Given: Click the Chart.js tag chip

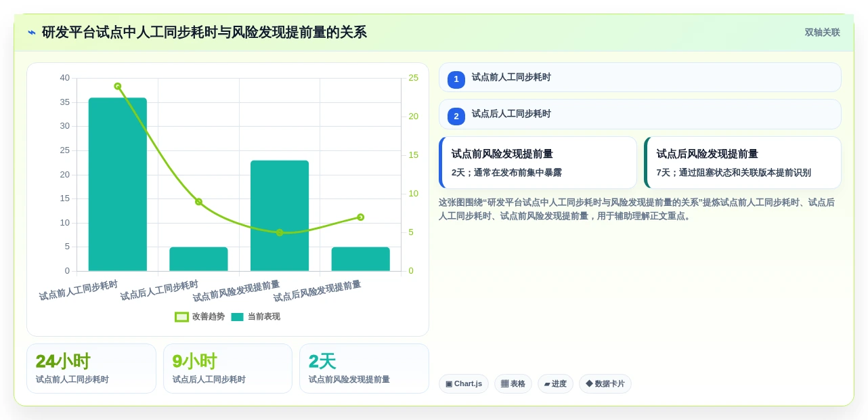Looking at the screenshot, I should (464, 384).
